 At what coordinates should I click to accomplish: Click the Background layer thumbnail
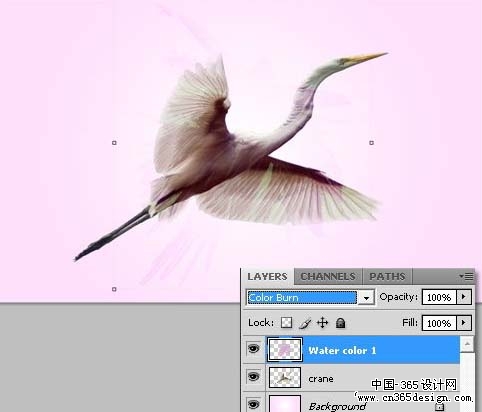point(285,404)
